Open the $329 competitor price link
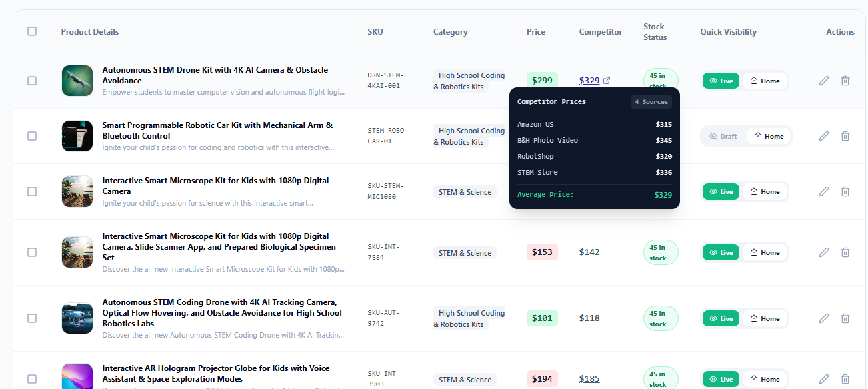Viewport: 868px width, 389px height. point(589,81)
